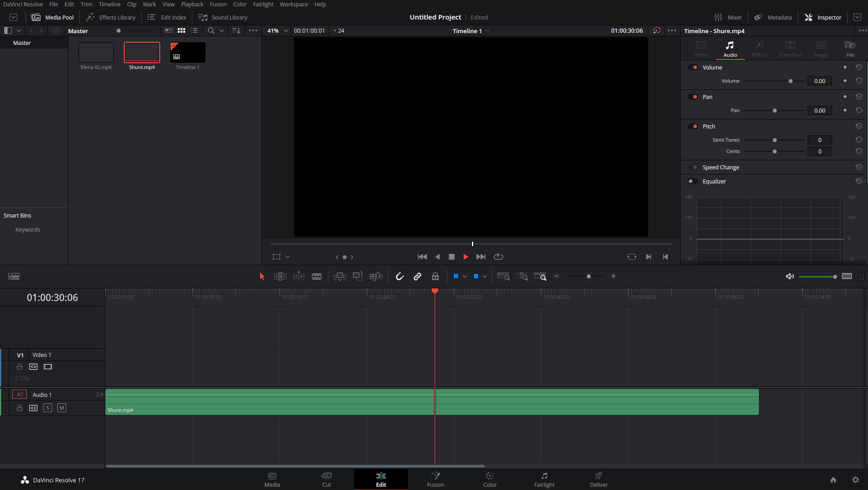Mute the Audio 1 track
Viewport: 868px width, 490px height.
click(x=62, y=408)
